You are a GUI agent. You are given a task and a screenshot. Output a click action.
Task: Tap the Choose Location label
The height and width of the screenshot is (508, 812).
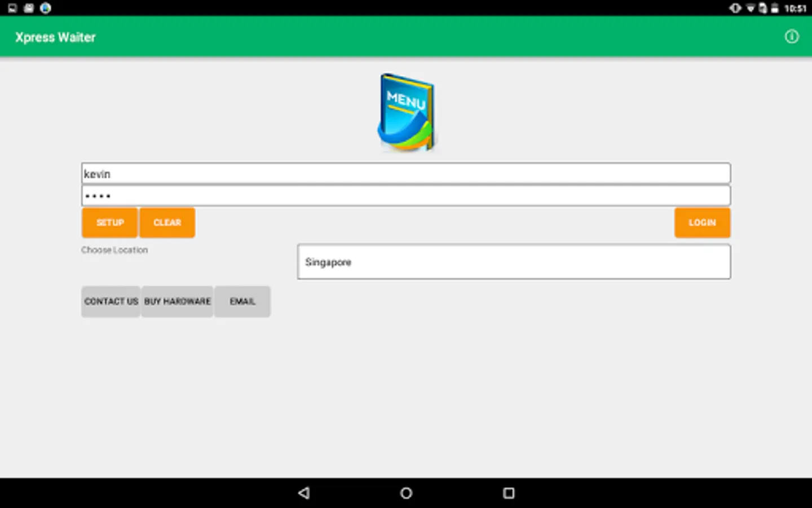pyautogui.click(x=114, y=250)
